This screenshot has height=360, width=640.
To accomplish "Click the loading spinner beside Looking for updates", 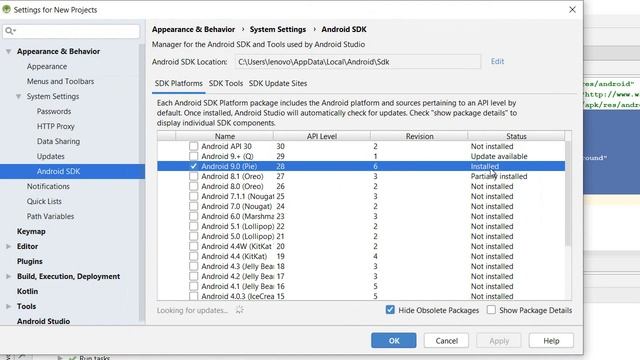I will [240, 310].
